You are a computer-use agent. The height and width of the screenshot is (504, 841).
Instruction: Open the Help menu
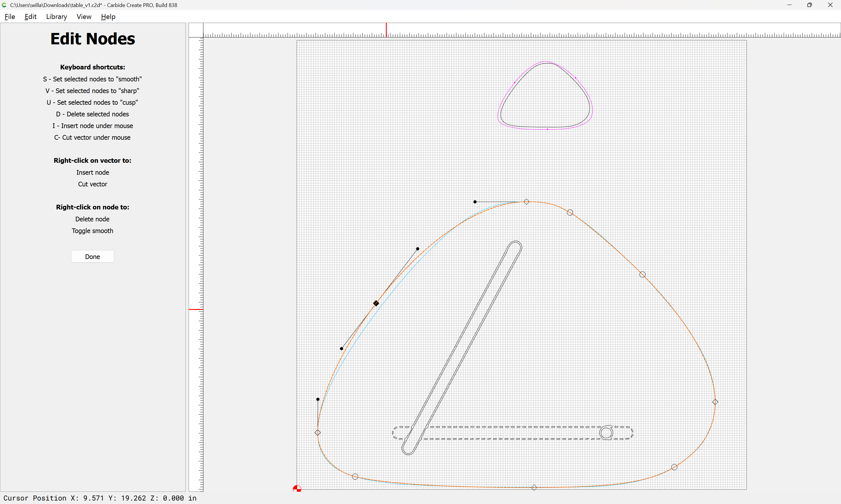[x=108, y=17]
